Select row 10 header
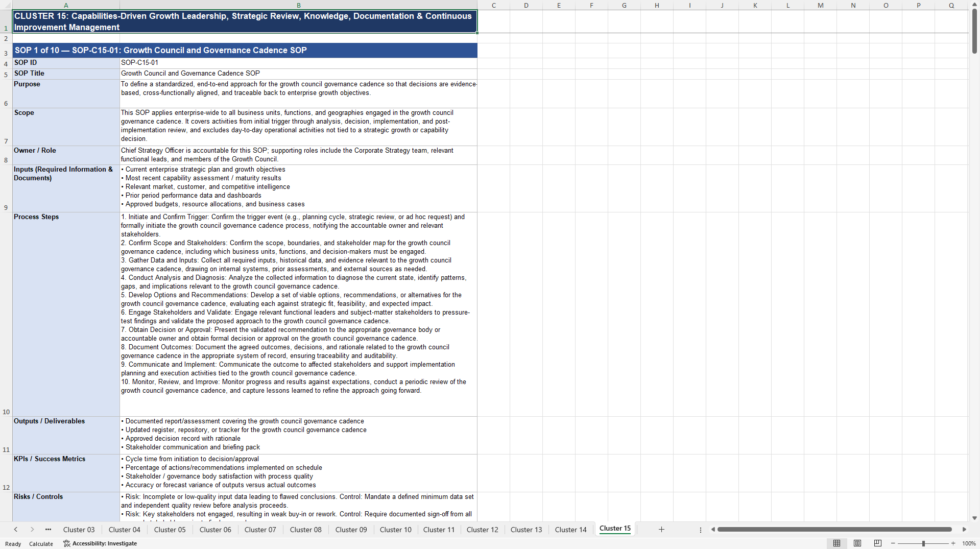The width and height of the screenshot is (980, 549). (x=6, y=314)
